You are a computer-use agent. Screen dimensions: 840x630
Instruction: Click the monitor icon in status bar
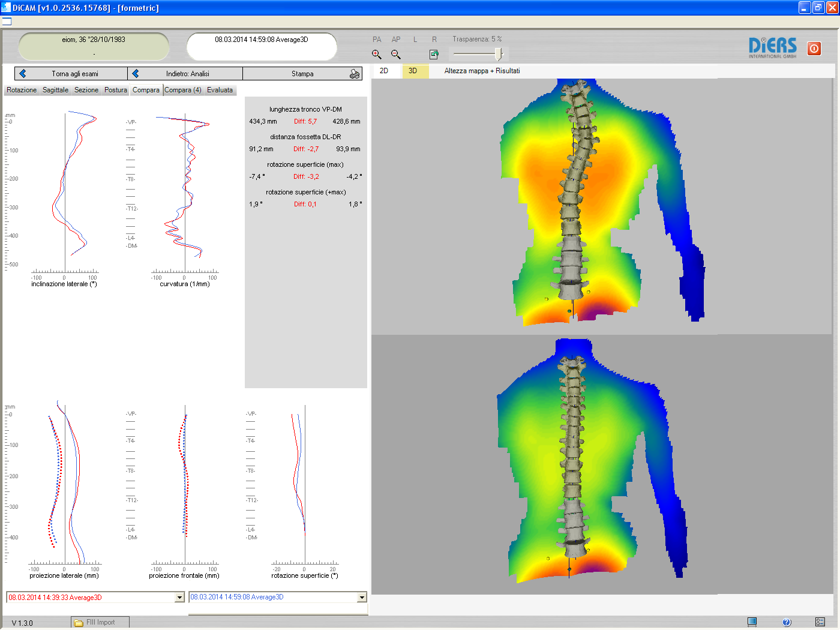coord(752,622)
